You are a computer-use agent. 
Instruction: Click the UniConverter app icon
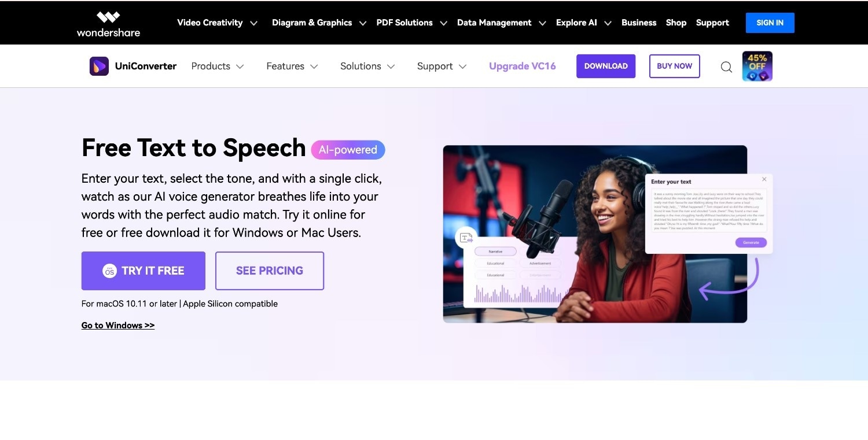click(99, 66)
